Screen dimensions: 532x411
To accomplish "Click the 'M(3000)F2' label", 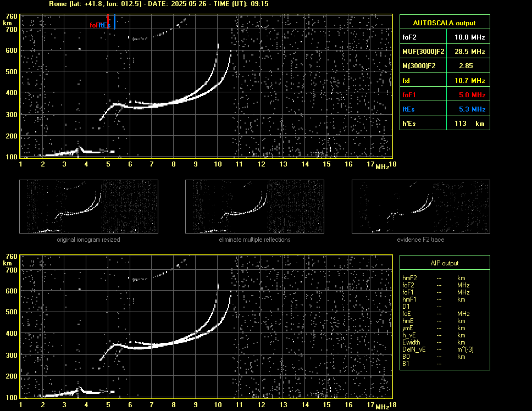I will (x=419, y=66).
